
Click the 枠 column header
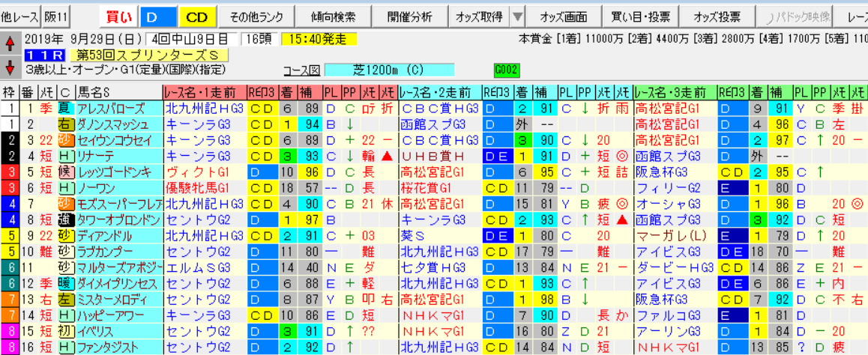pos(10,92)
